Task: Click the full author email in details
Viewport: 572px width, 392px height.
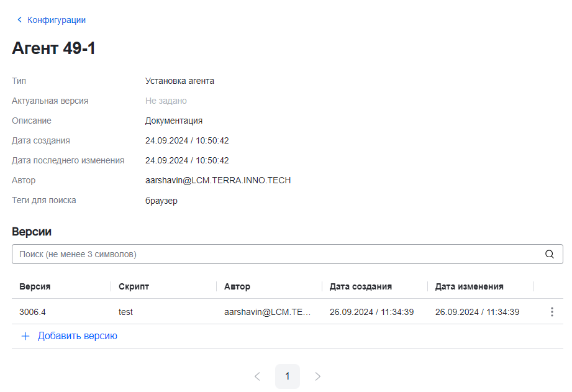Action: [x=218, y=180]
